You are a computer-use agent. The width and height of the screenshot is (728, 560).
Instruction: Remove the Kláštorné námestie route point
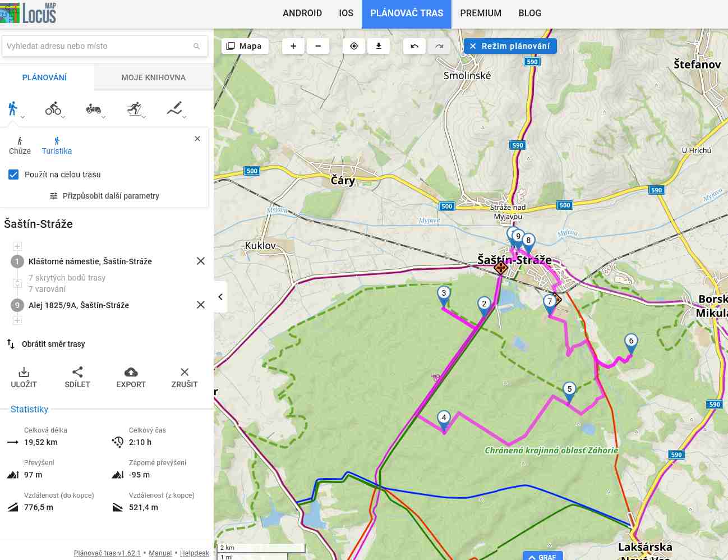(201, 261)
